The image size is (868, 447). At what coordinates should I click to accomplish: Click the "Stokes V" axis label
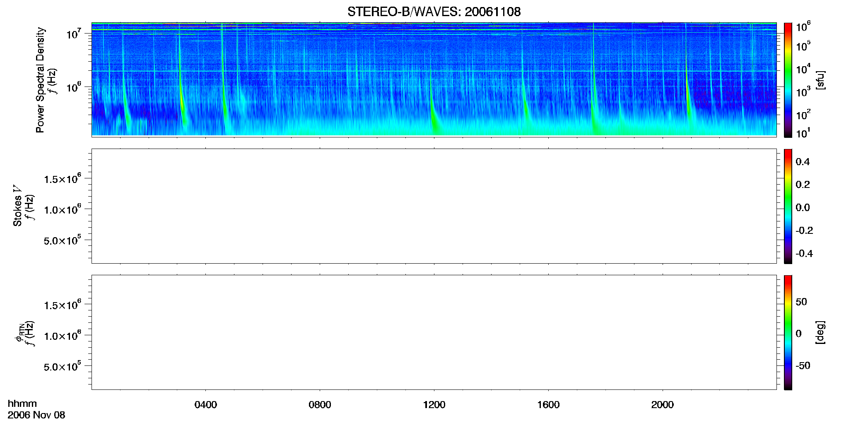pos(17,206)
